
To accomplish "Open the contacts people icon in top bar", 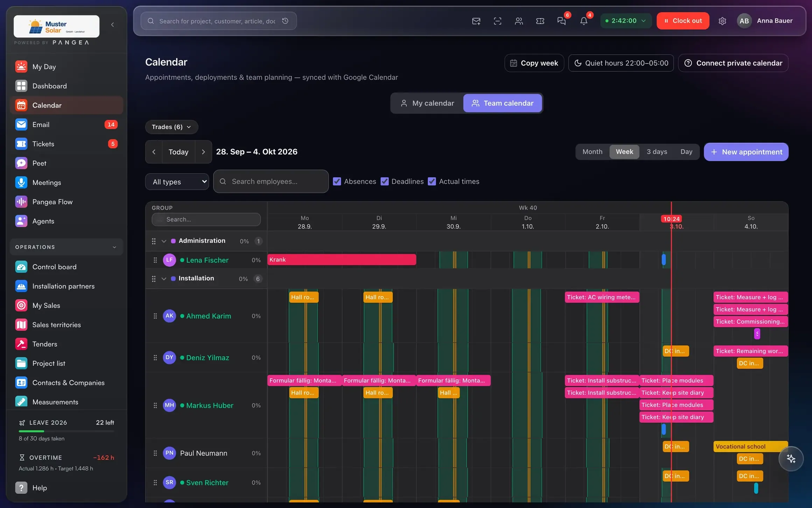I will [519, 21].
